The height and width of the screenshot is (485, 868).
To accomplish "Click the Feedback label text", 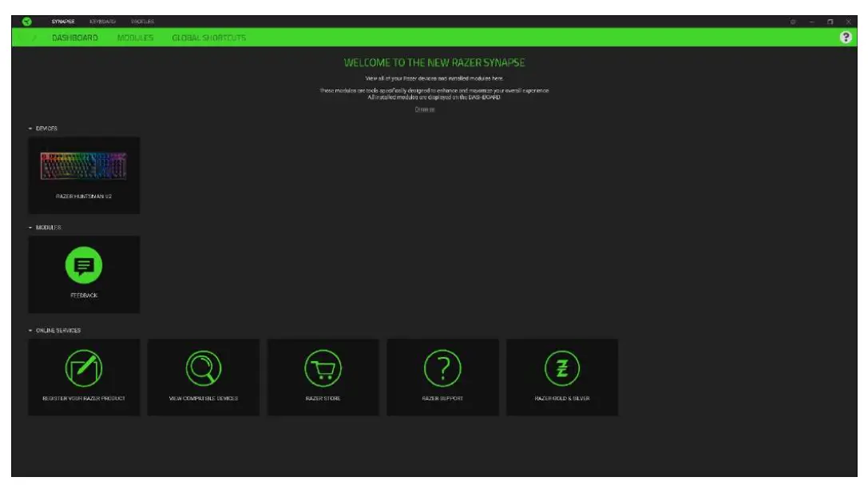I will [84, 296].
